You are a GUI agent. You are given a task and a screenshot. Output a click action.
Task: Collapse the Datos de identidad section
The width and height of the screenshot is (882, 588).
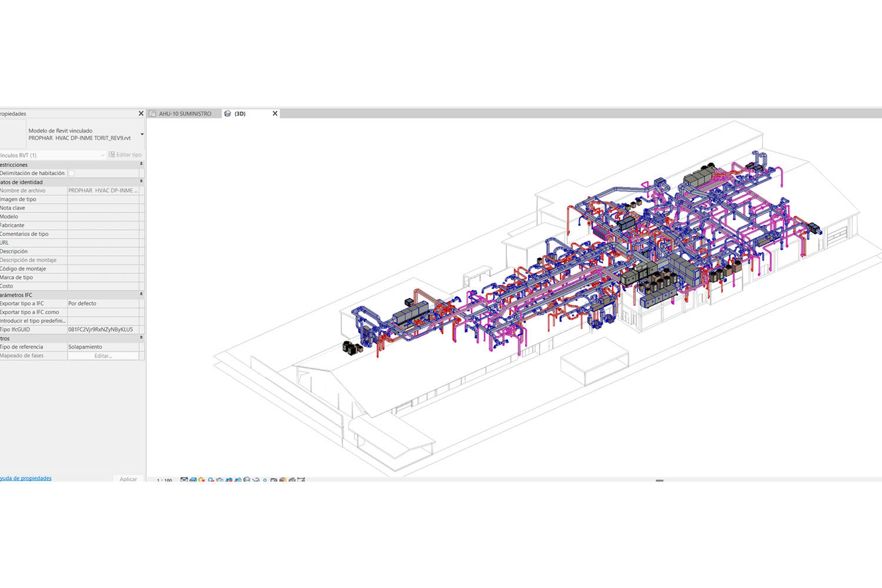click(x=141, y=182)
